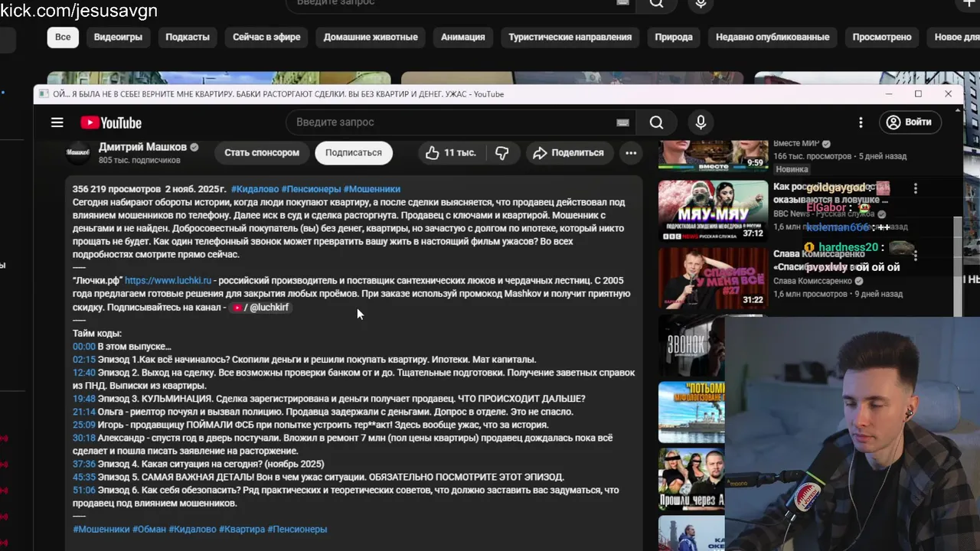Click the magnifier search button in popup window
Image resolution: width=980 pixels, height=551 pixels.
coord(656,122)
